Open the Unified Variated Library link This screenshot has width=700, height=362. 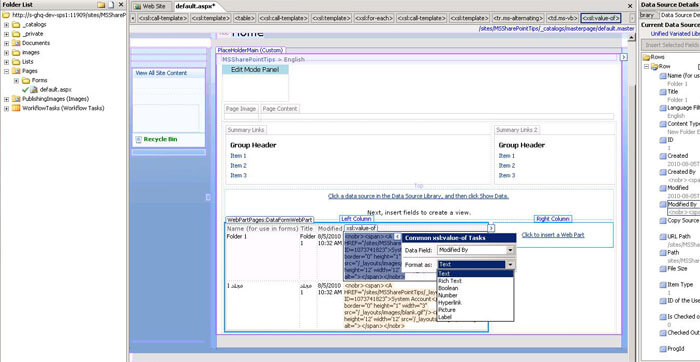click(675, 34)
